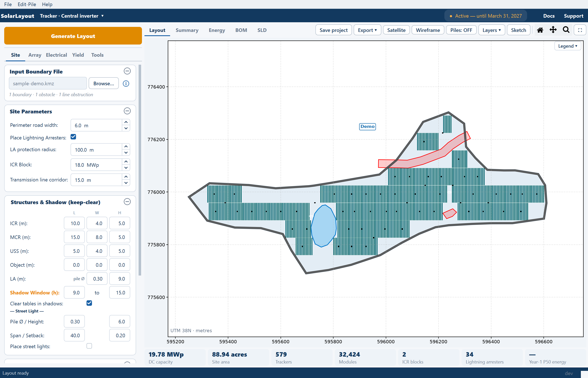Switch to the BOM tab
Viewport: 588px width, 378px height.
[241, 30]
